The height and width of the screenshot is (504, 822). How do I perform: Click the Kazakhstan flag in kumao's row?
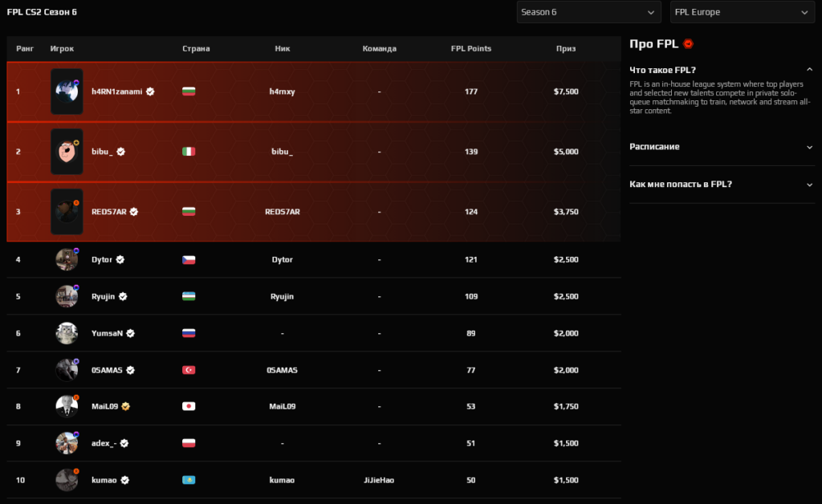pos(189,480)
